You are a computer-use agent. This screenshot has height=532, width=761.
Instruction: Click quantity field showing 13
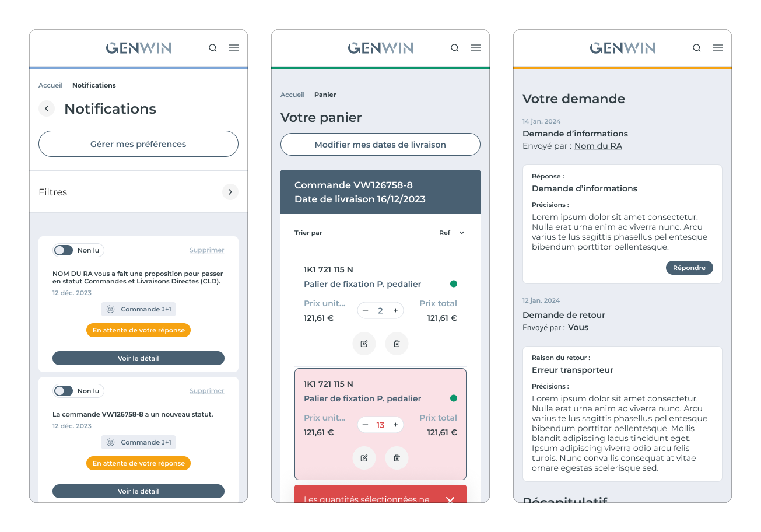[x=380, y=425]
